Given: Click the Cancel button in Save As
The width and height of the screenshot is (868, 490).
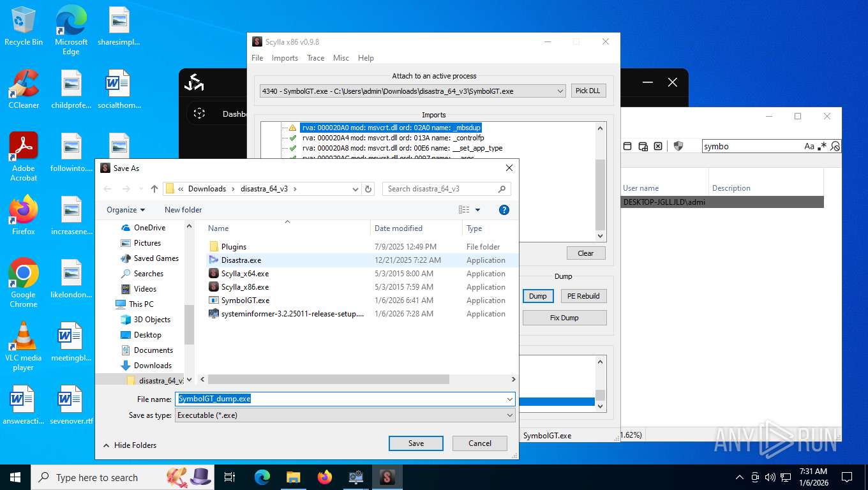Looking at the screenshot, I should [480, 443].
